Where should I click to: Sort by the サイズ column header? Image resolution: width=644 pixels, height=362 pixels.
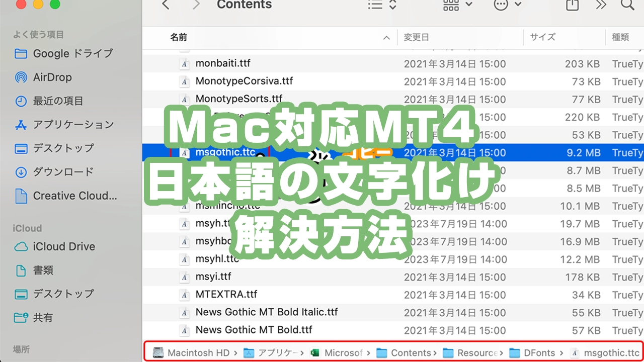coord(542,37)
